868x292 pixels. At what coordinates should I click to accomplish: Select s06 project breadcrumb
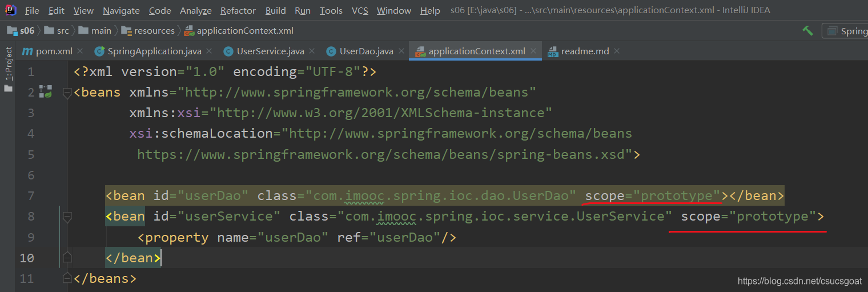point(21,30)
